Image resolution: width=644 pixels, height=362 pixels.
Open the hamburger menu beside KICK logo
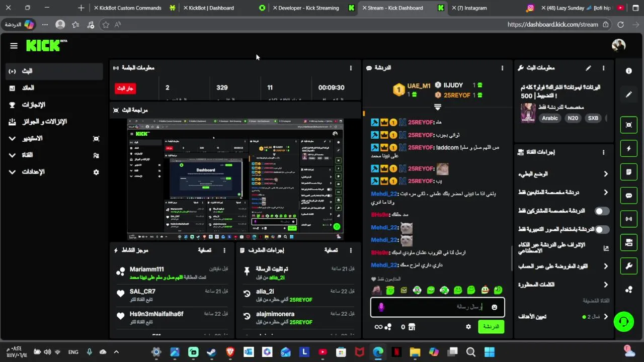pos(14,46)
